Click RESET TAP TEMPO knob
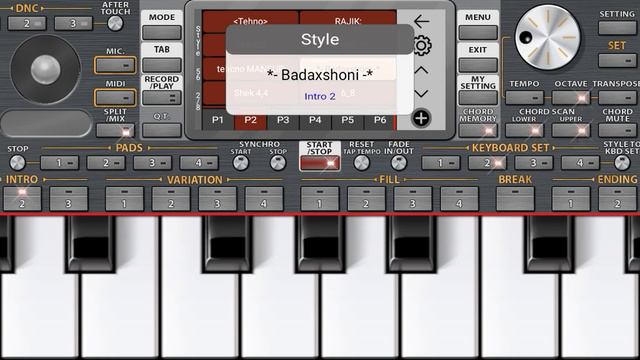Image resolution: width=640 pixels, height=360 pixels. pos(362,163)
